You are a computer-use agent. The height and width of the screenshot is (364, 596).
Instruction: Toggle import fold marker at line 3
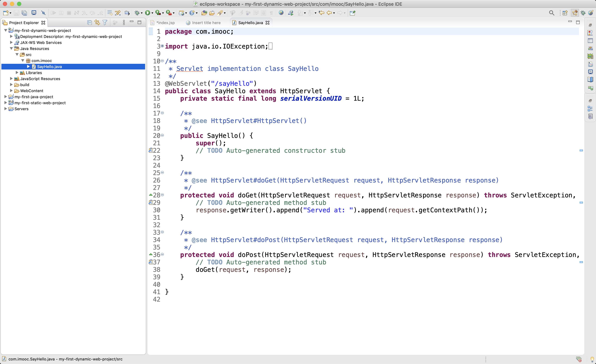[x=162, y=46]
